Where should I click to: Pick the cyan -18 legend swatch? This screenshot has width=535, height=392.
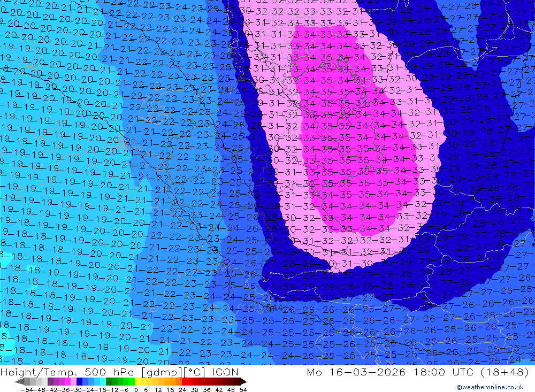pos(103,381)
